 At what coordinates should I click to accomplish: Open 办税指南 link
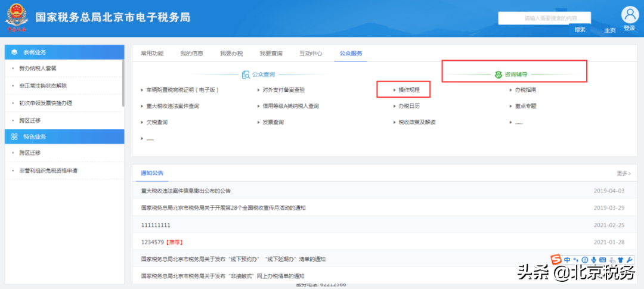click(x=525, y=89)
